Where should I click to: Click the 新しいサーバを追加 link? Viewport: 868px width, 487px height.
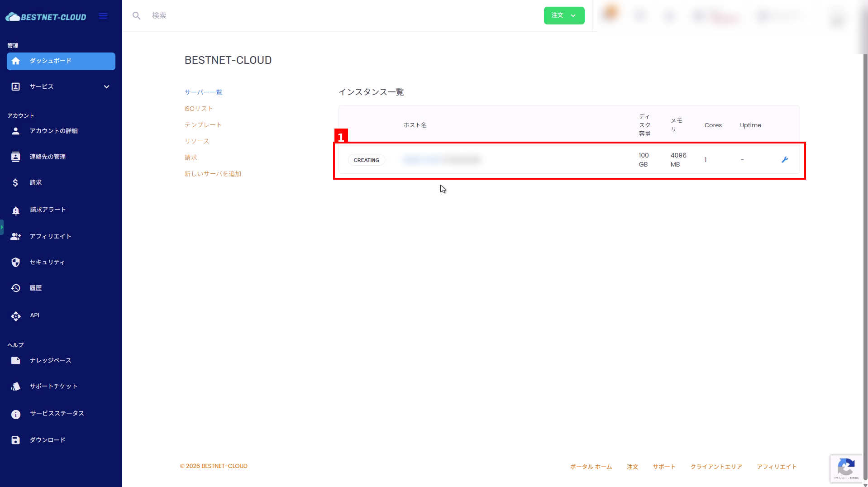click(x=213, y=174)
